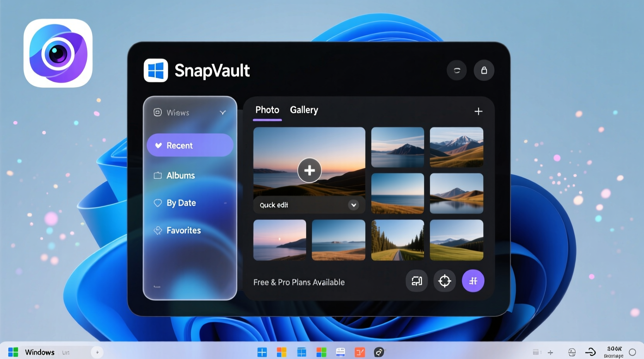Viewport: 644px width, 359px height.
Task: Click the crosshair target icon at bottom right
Action: click(x=444, y=281)
